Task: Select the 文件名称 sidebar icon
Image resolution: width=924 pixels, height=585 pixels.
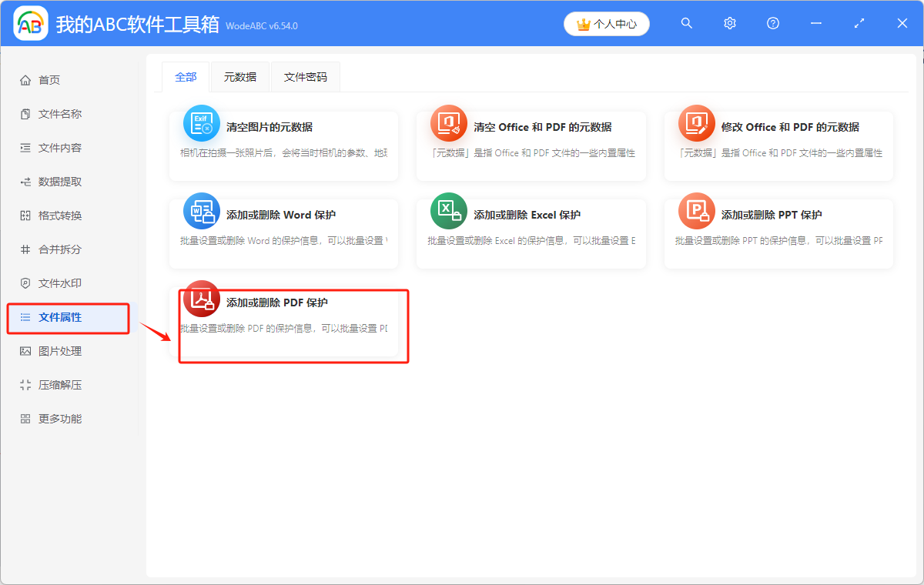Action: [25, 114]
